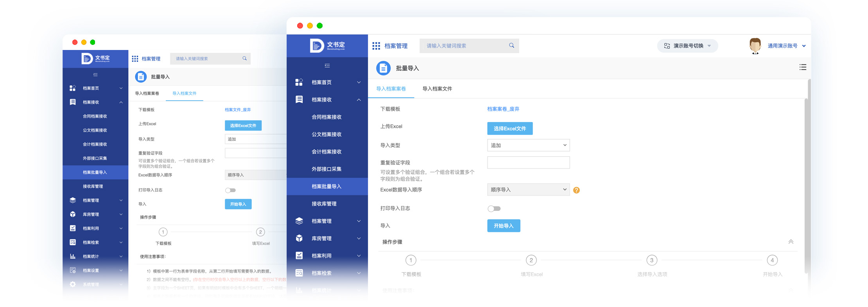Toggle 打印导入日志 switch in front window
The image size is (868, 307).
tap(494, 209)
